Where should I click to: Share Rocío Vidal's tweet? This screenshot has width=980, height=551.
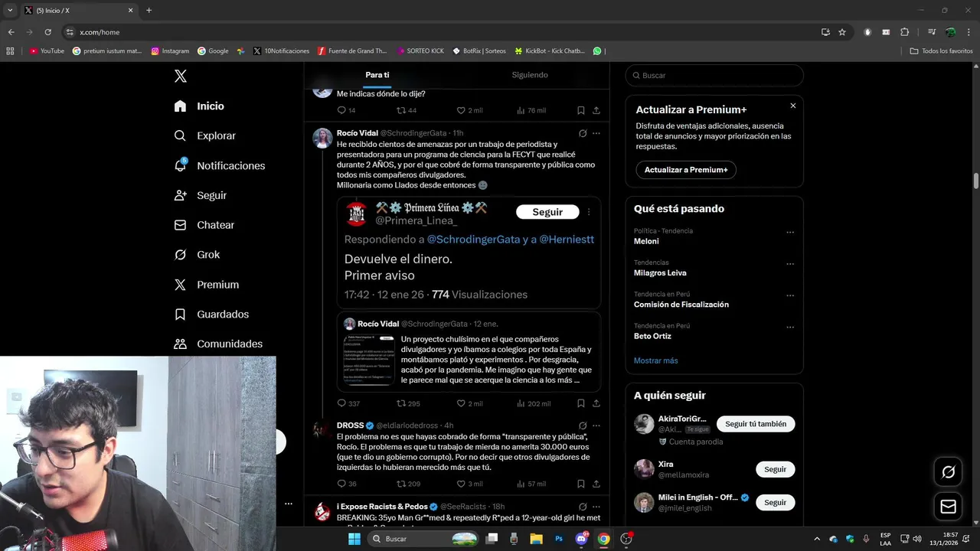[596, 403]
